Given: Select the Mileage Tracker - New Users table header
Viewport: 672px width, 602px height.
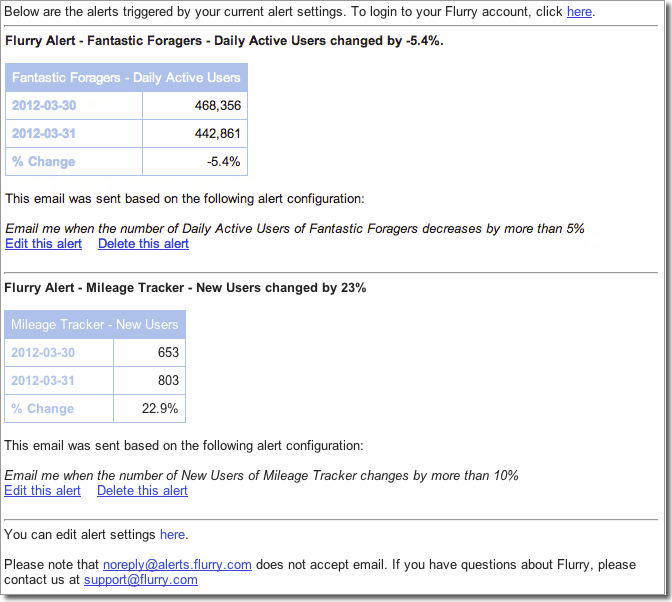Looking at the screenshot, I should (x=95, y=325).
